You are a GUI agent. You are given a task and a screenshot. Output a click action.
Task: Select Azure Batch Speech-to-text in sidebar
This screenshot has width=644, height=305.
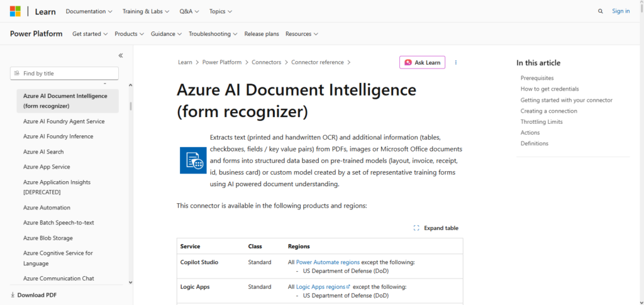(58, 223)
